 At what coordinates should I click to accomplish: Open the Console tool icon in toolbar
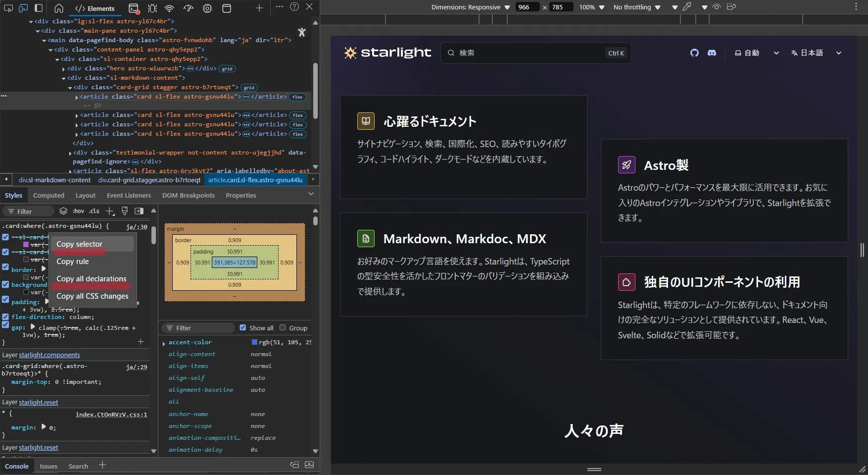(134, 8)
